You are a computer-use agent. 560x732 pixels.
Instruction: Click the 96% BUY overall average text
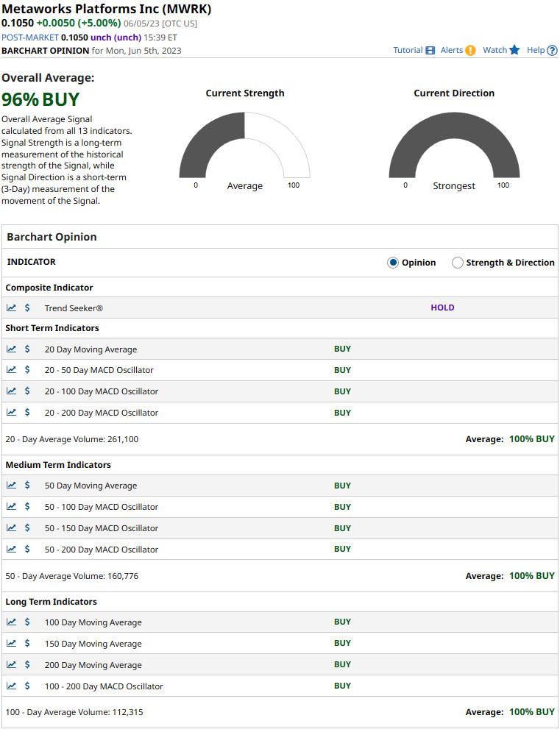click(x=40, y=99)
